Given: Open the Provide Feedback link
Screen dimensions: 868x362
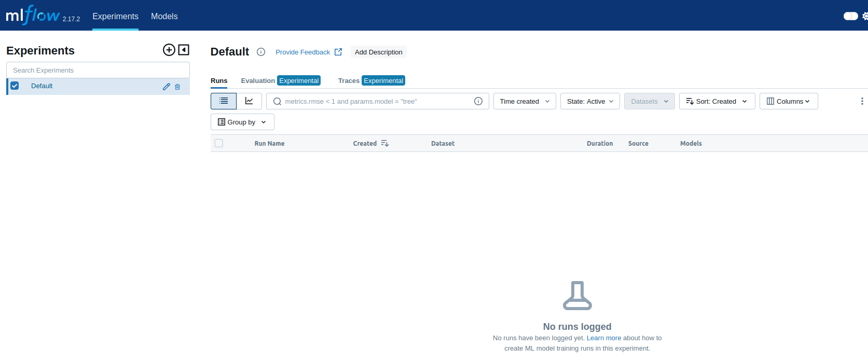Looking at the screenshot, I should (309, 52).
